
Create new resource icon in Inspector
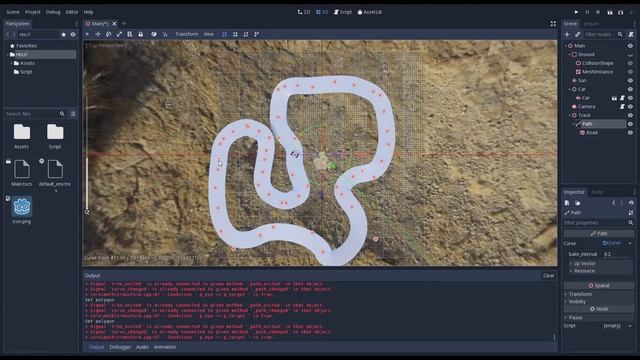pyautogui.click(x=567, y=203)
